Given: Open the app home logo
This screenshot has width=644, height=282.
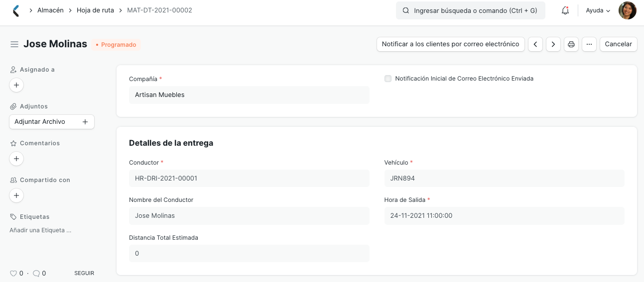Looking at the screenshot, I should (x=16, y=10).
